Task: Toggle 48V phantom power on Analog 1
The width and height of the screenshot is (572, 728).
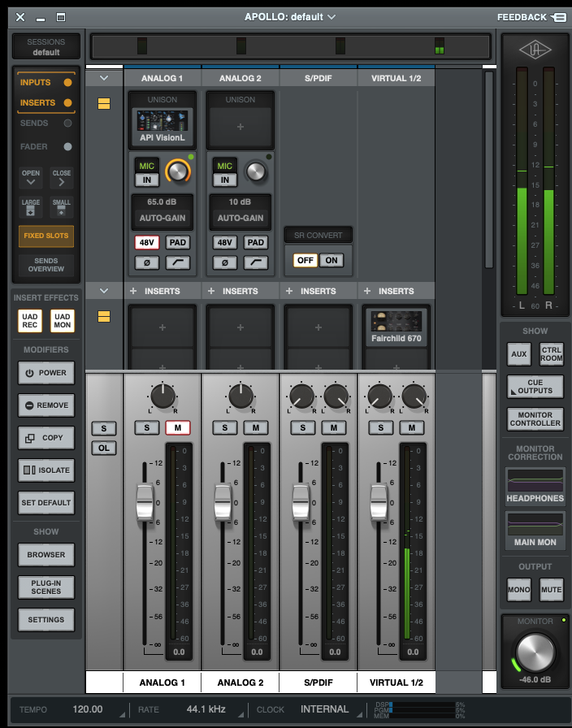Action: pos(147,242)
